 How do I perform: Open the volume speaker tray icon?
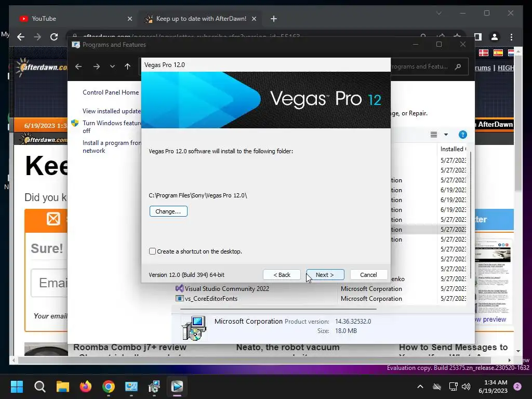pos(466,387)
